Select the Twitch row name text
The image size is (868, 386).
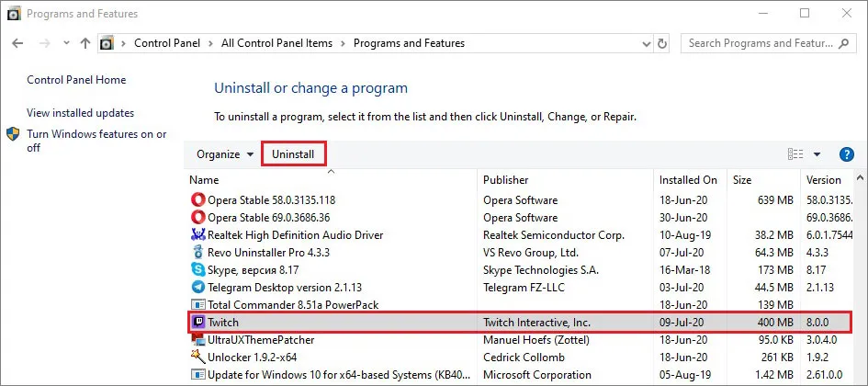pyautogui.click(x=223, y=323)
